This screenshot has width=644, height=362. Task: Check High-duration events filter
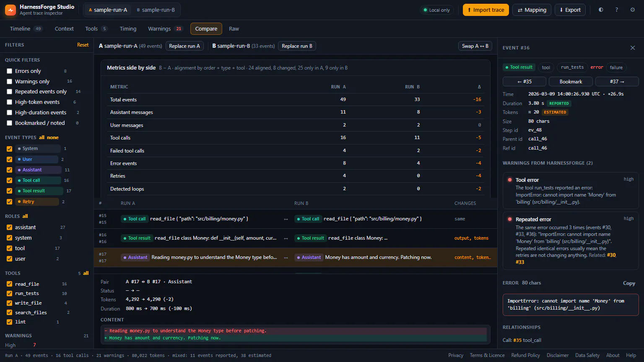9,113
